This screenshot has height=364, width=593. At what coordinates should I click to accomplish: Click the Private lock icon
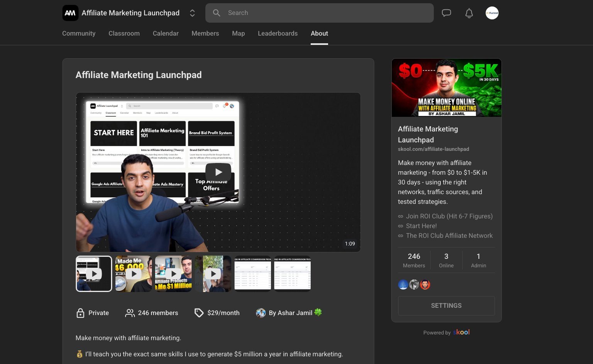[80, 313]
